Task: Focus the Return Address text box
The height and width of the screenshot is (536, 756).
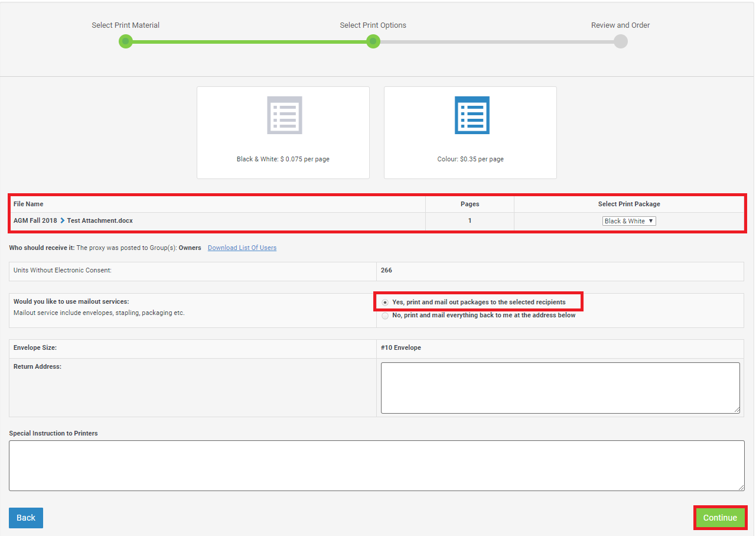Action: point(561,388)
